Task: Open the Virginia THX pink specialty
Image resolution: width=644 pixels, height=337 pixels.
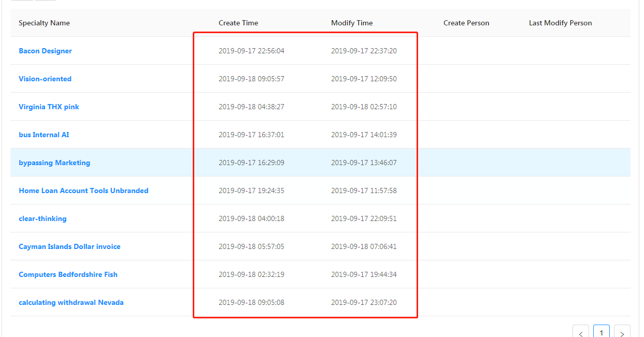Action: 49,107
